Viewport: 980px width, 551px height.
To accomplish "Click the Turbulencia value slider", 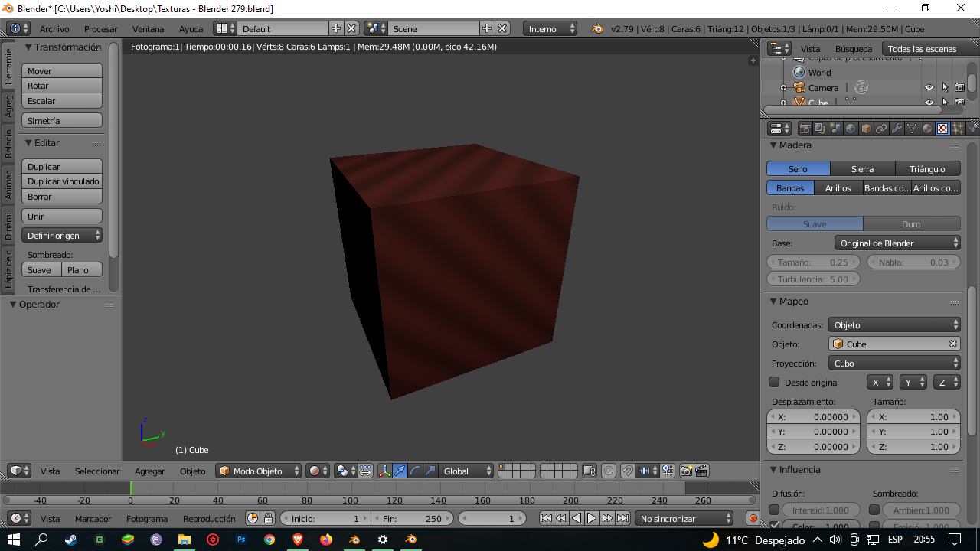I will click(x=814, y=279).
